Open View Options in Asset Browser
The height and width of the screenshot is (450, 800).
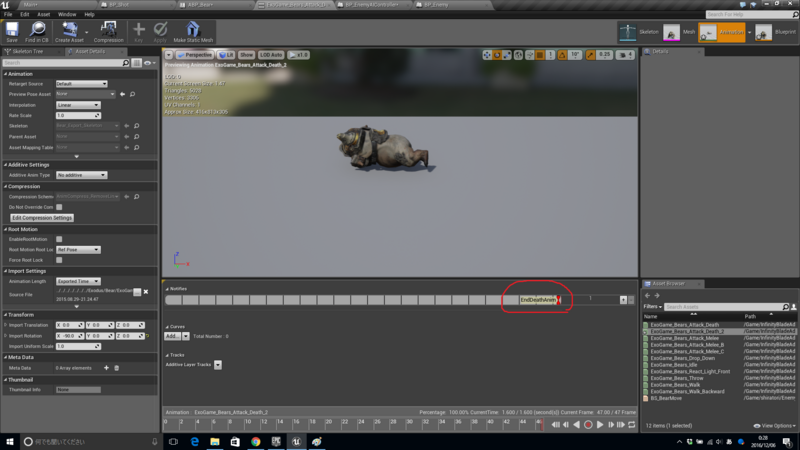point(774,426)
